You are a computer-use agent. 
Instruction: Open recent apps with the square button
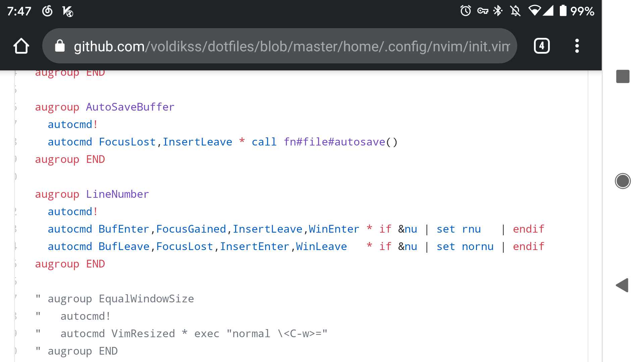pyautogui.click(x=623, y=76)
